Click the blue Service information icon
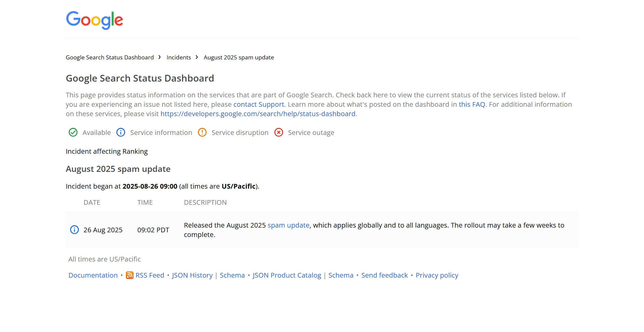 coord(120,133)
